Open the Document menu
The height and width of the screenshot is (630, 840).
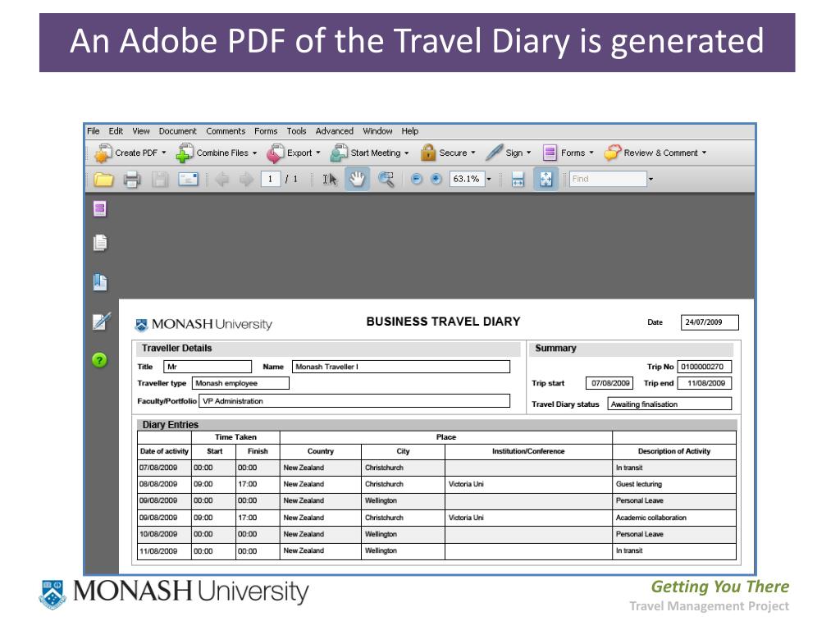coord(177,131)
